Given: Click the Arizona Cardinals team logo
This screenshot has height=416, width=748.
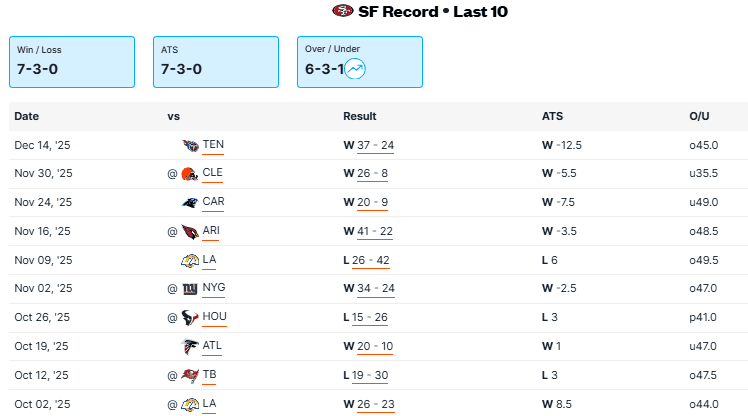Looking at the screenshot, I should [190, 232].
